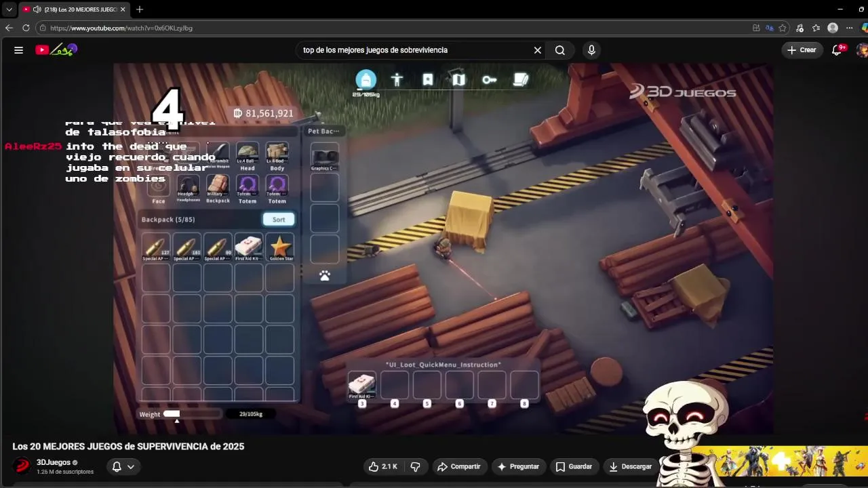868x488 pixels.
Task: Open the favorites list panel
Action: (816, 28)
